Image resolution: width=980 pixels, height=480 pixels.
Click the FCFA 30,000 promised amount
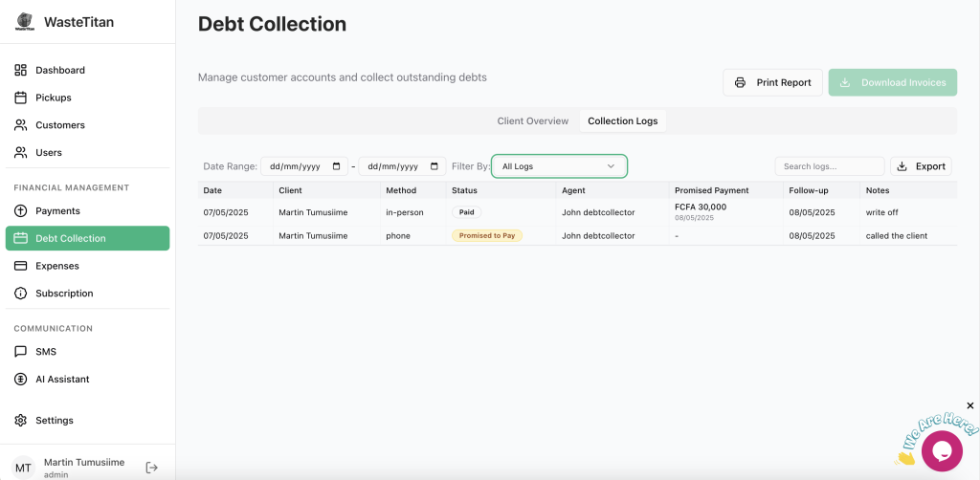click(x=701, y=207)
